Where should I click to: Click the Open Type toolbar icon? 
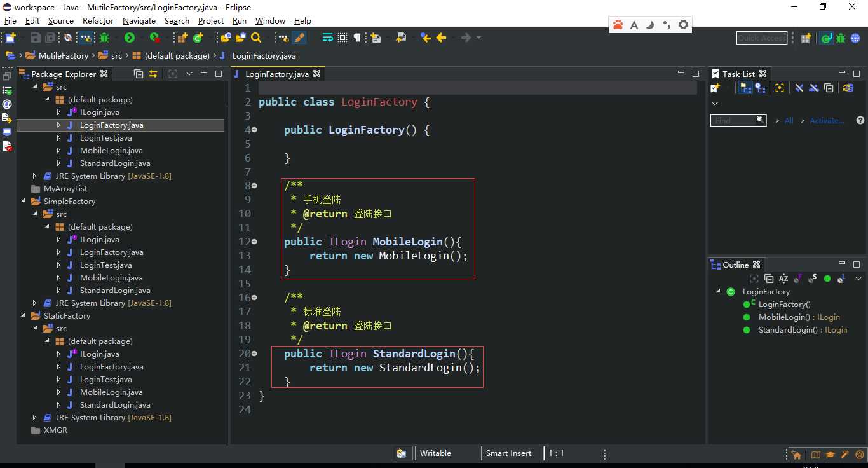click(x=226, y=38)
